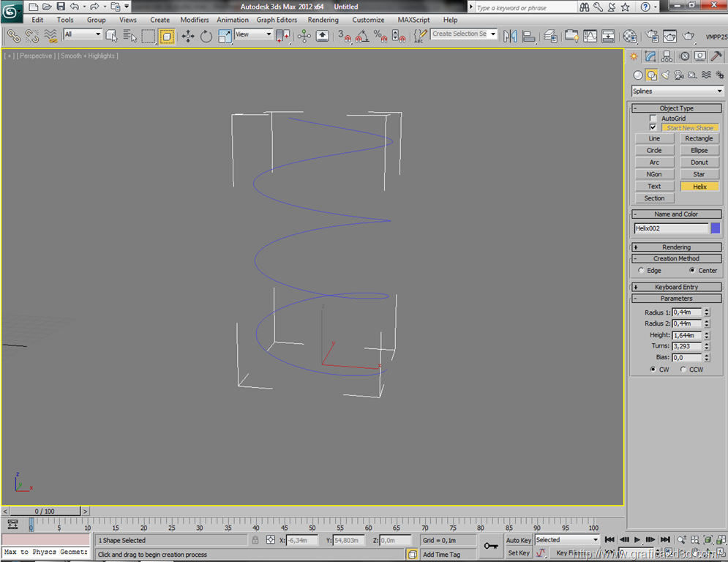
Task: Click Bind to Space Warp icon
Action: click(x=50, y=36)
